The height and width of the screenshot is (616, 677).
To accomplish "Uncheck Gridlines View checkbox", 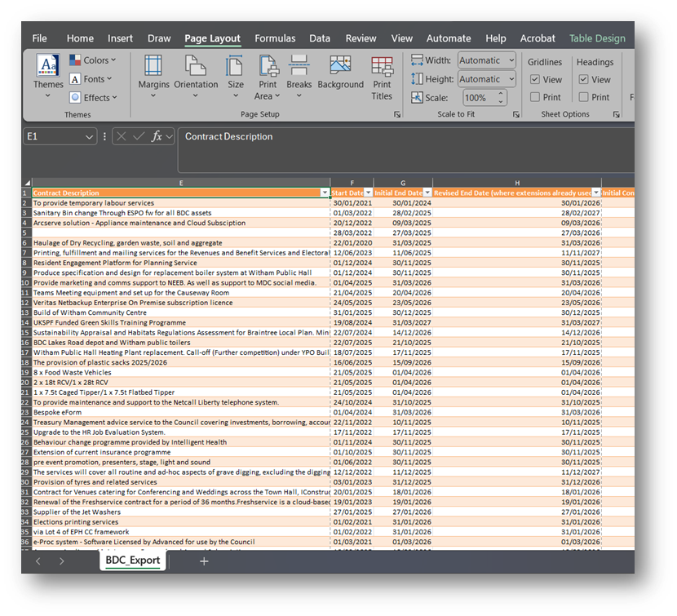I will point(535,80).
